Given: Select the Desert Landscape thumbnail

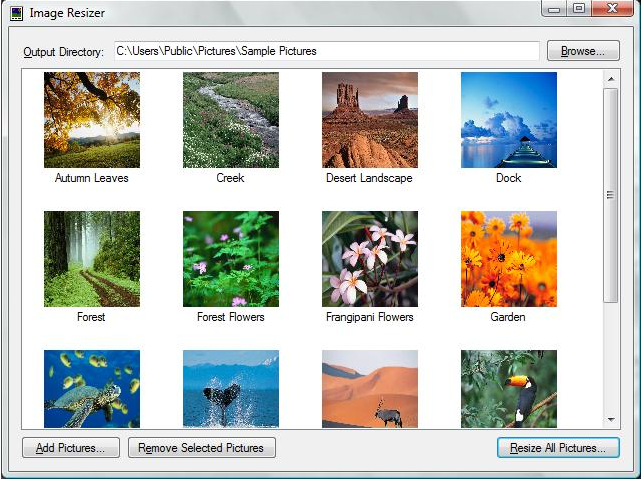Looking at the screenshot, I should [x=370, y=120].
